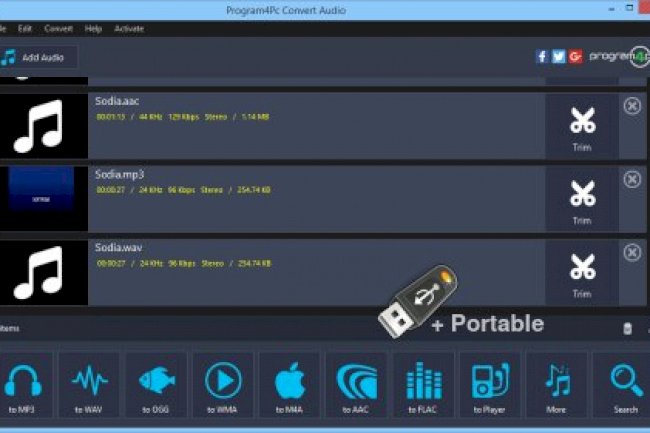Convert to OGG with fish icon
650x433 pixels.
tap(156, 385)
